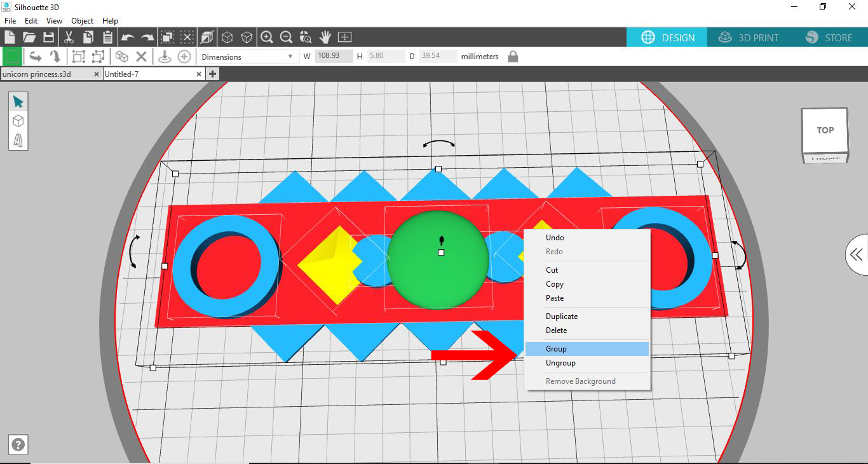Open the Help menu

[x=110, y=21]
